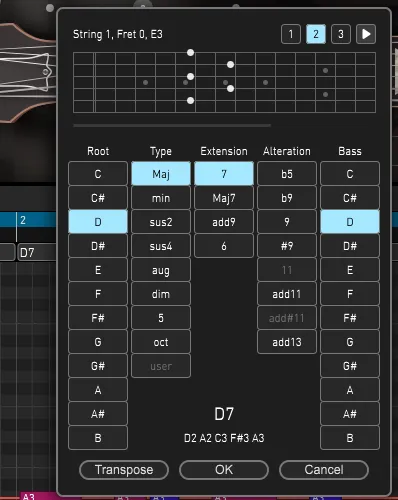Apply the 9 alteration
The image size is (398, 500).
click(287, 222)
